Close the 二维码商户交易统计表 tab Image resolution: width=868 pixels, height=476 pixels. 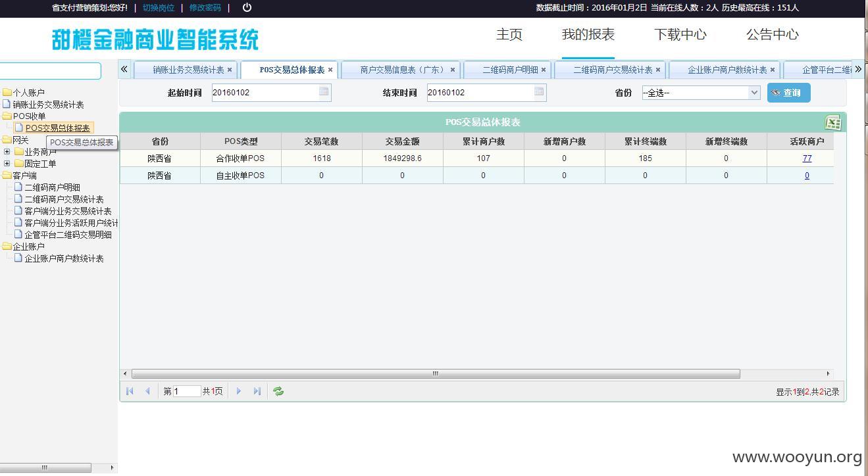coord(658,70)
